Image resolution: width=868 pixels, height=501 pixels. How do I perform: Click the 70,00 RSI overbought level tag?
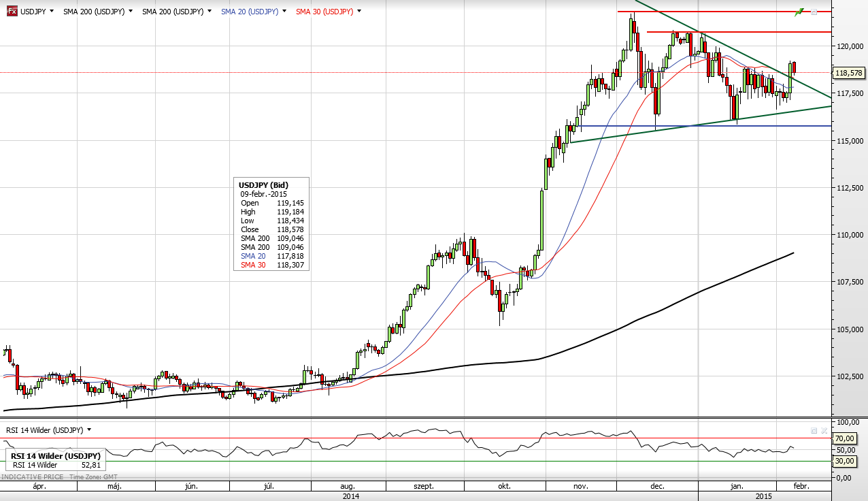844,439
